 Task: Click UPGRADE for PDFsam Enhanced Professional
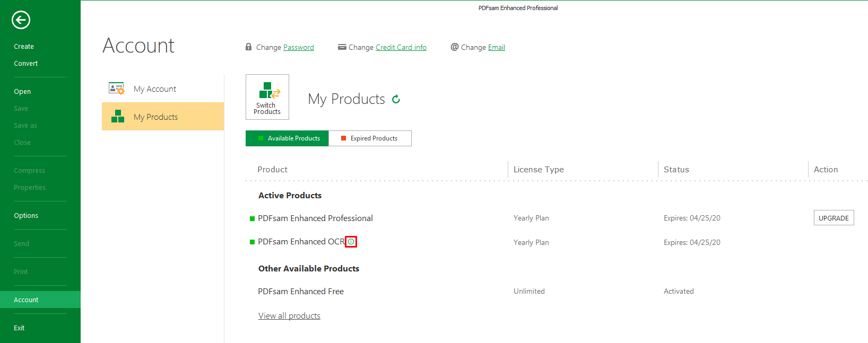click(x=834, y=218)
